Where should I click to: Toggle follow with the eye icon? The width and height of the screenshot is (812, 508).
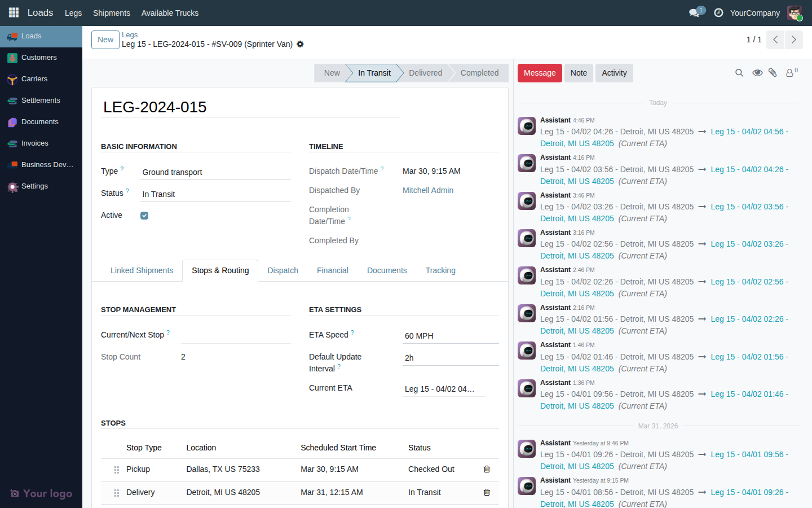(x=757, y=73)
